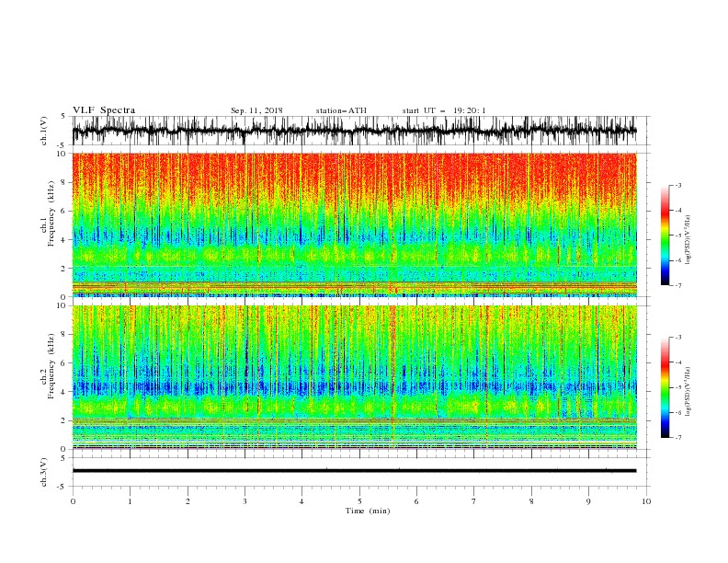Click the ch.3 flat voltage trace
The height and width of the screenshot is (563, 728).
tap(354, 471)
